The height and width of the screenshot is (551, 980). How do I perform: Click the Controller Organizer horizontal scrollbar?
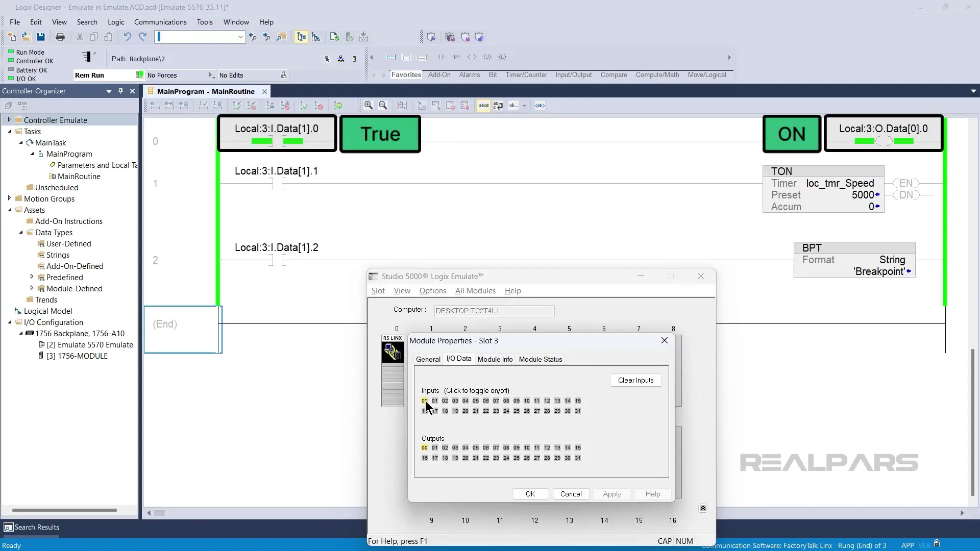coord(64,510)
